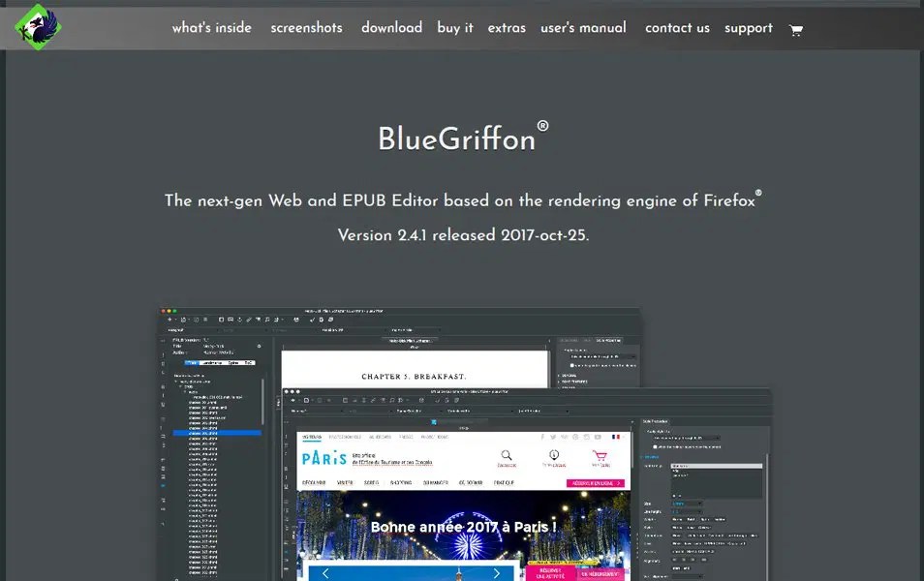Click the search magnifier on the Paris webpage
Screen dimensions: 924x581
pos(507,455)
